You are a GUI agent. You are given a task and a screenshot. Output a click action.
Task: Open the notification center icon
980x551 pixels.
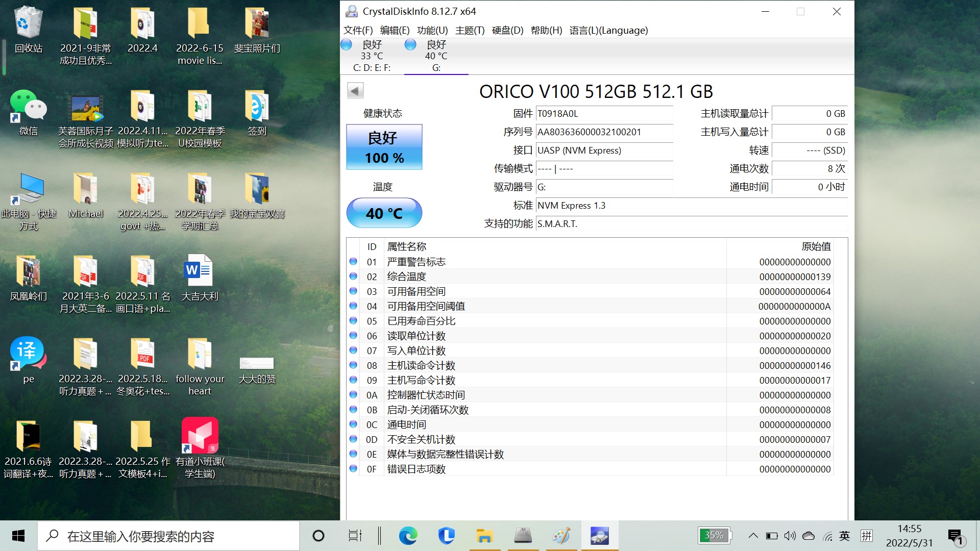coord(955,537)
